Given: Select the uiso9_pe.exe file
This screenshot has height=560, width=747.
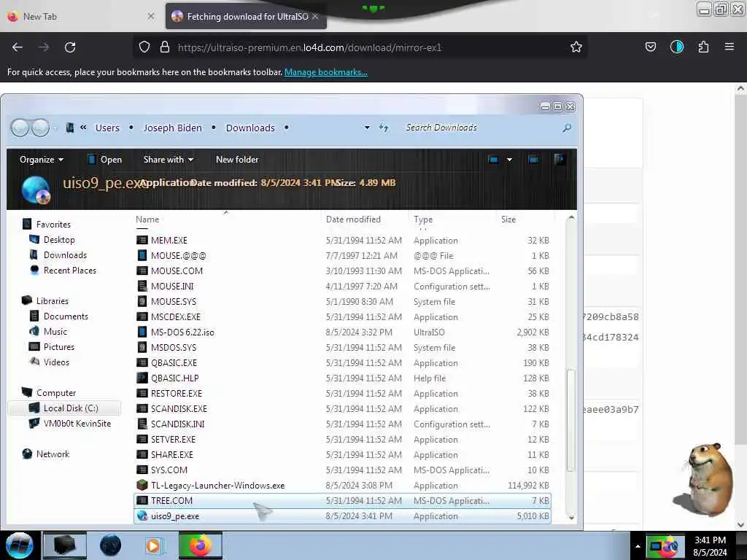Looking at the screenshot, I should [342, 516].
